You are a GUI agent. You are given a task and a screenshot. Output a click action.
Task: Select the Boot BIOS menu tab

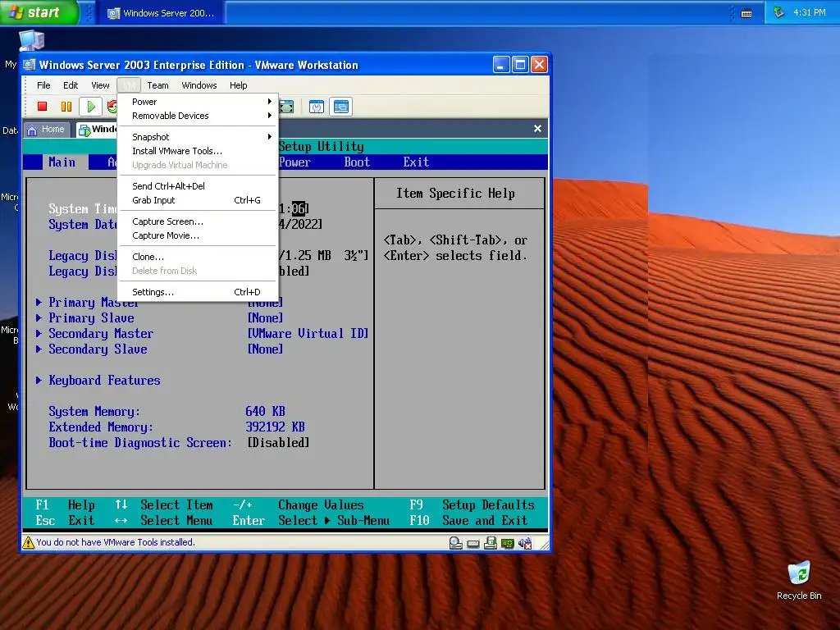(357, 162)
